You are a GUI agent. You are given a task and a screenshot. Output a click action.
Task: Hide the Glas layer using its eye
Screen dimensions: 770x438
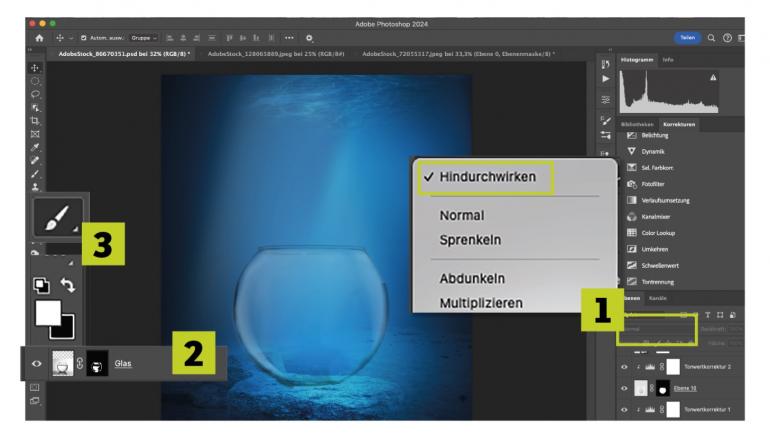[x=37, y=364]
